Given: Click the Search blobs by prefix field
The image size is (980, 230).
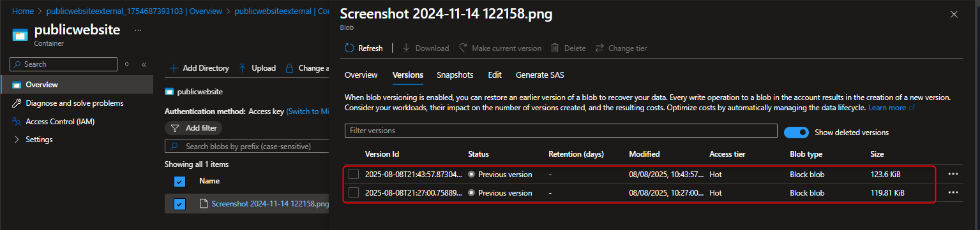Looking at the screenshot, I should (247, 147).
